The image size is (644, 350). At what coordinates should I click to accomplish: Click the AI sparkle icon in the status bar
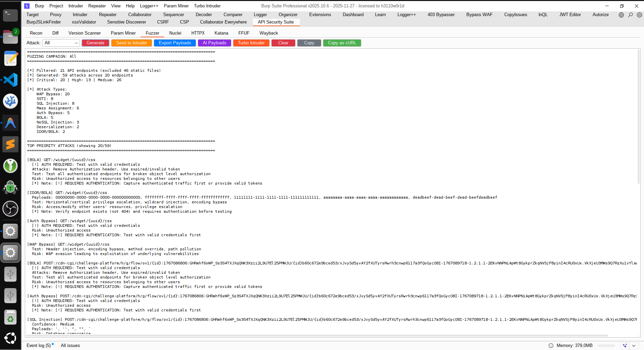click(x=625, y=345)
